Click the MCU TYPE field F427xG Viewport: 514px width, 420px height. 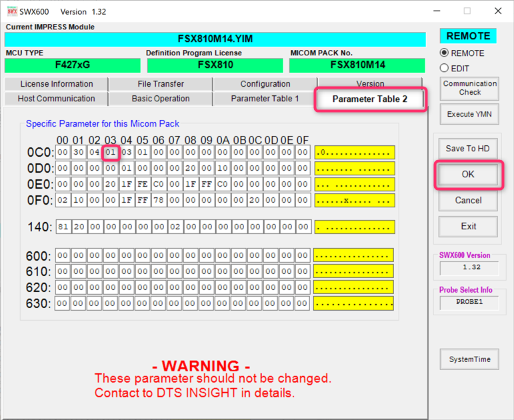[x=73, y=65]
